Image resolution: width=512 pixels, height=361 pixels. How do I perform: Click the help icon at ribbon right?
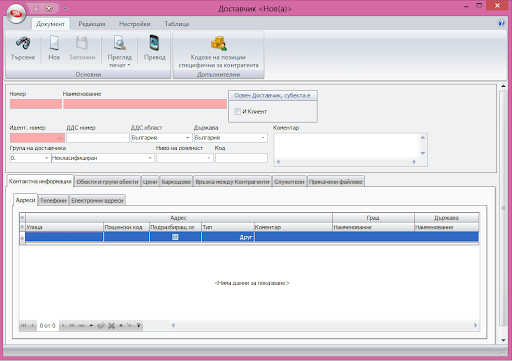tap(501, 23)
